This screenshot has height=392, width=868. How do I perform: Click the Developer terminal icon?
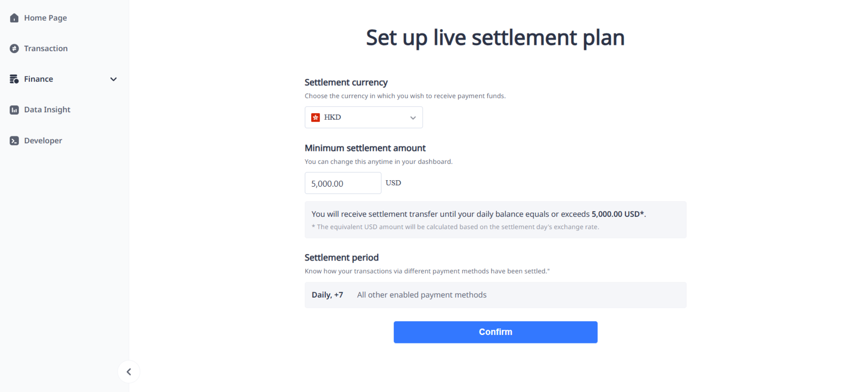coord(14,140)
